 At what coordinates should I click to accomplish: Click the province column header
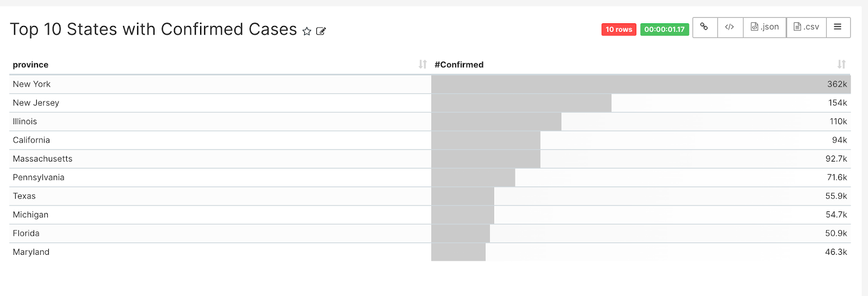point(31,65)
